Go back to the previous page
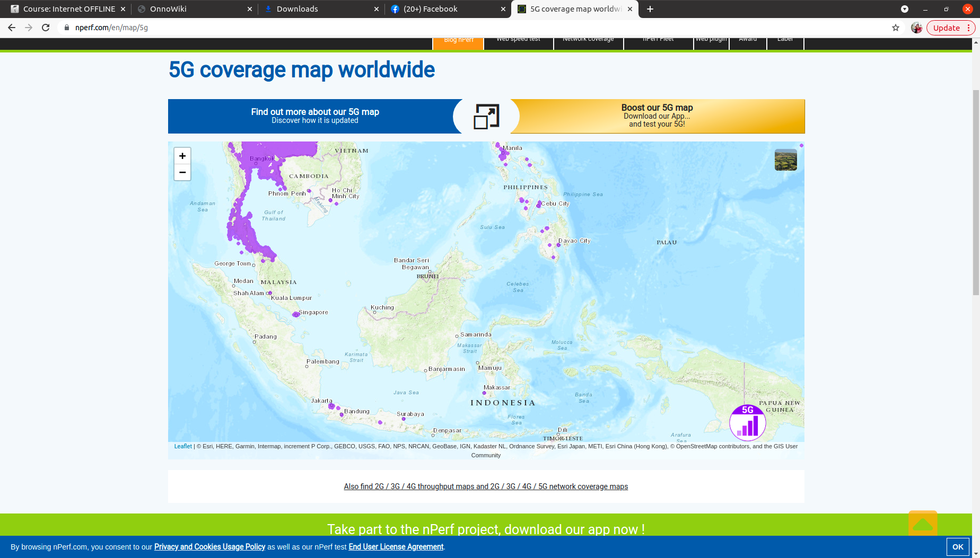This screenshot has width=980, height=558. (12, 28)
